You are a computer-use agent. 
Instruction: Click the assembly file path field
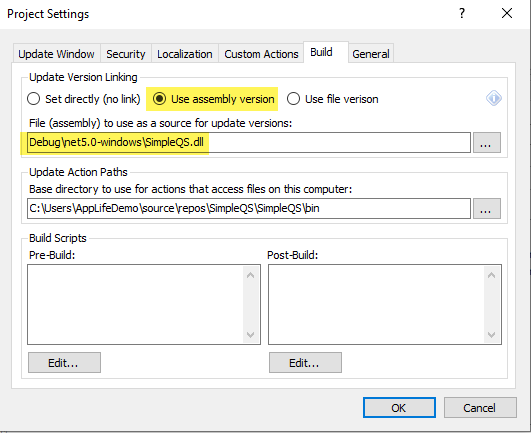(x=249, y=143)
